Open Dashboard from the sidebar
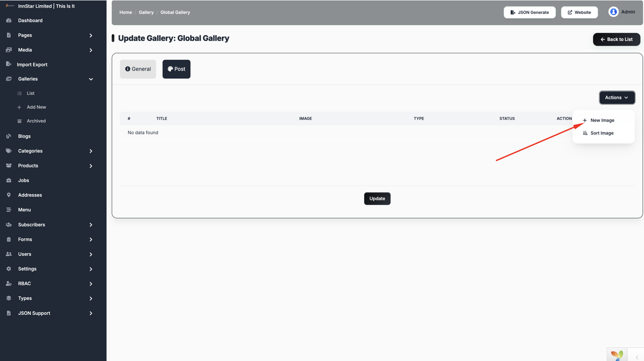The image size is (644, 361). click(30, 20)
